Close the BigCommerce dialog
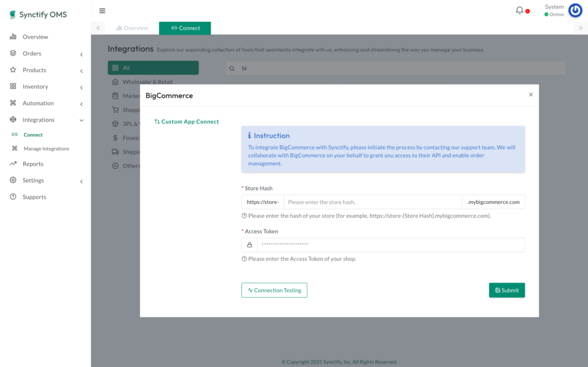 point(531,95)
